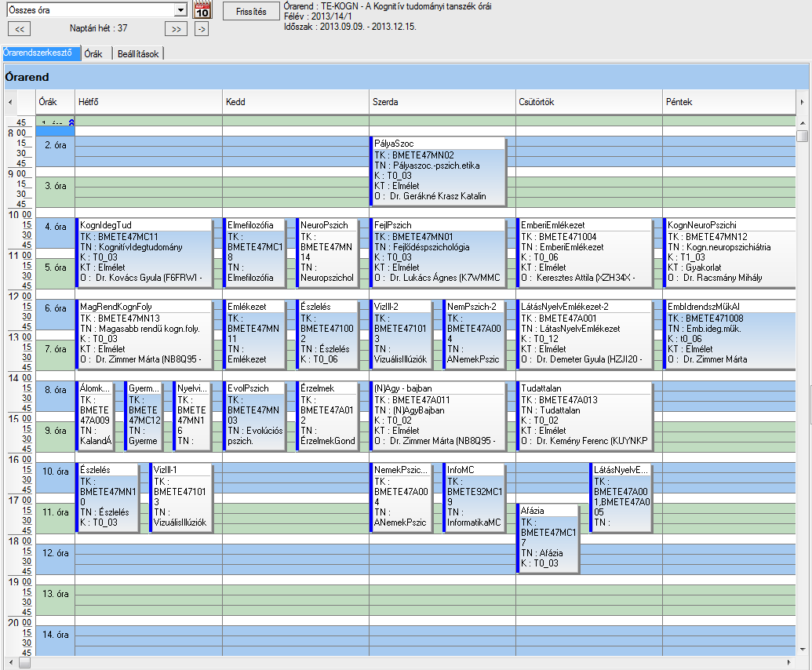Select the Afázia class block

coord(548,538)
